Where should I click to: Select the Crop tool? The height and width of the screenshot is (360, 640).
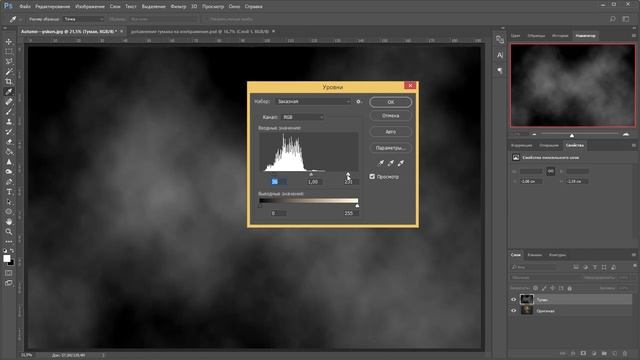pyautogui.click(x=9, y=82)
